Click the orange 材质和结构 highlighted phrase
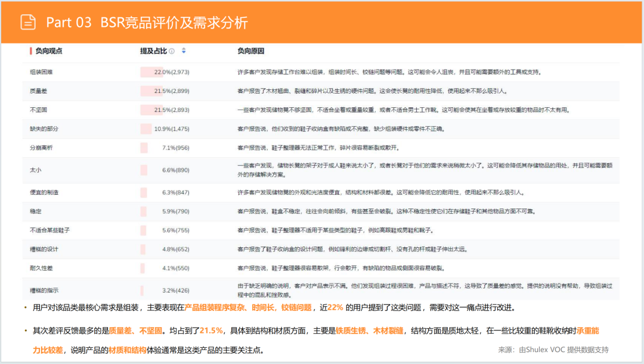 128,350
